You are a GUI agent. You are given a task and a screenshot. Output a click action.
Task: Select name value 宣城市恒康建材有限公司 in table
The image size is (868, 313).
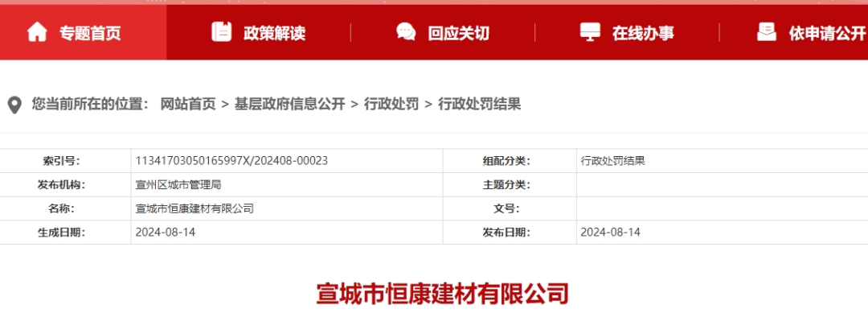click(194, 209)
